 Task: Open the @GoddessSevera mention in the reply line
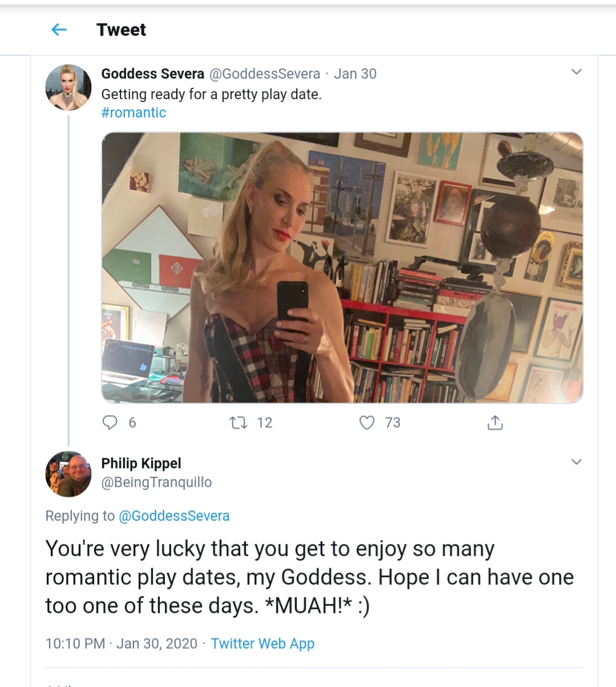click(x=174, y=516)
